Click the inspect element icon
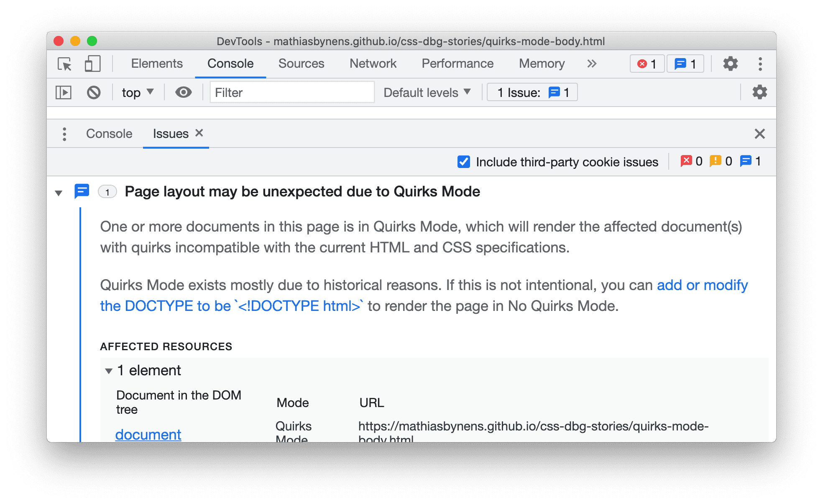823x504 pixels. tap(64, 64)
